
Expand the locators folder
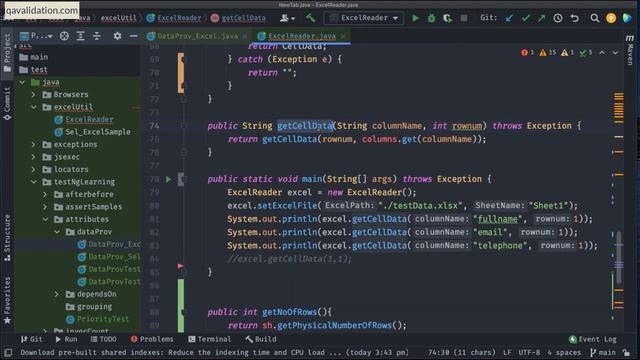tap(33, 169)
